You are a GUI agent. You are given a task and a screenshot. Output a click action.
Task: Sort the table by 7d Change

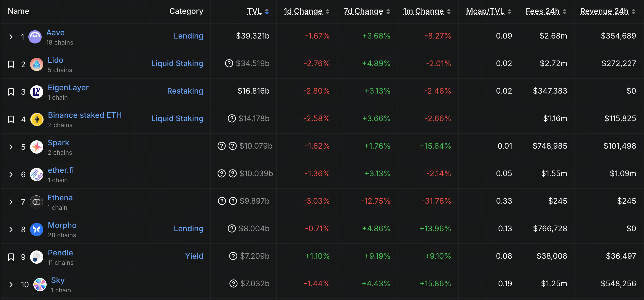click(x=363, y=11)
